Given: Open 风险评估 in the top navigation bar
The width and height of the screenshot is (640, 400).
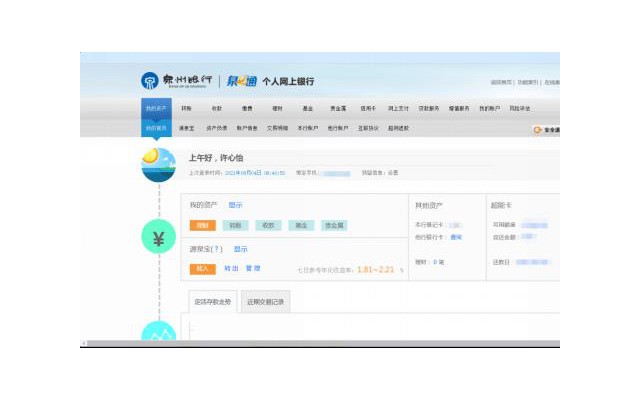Looking at the screenshot, I should pos(520,109).
